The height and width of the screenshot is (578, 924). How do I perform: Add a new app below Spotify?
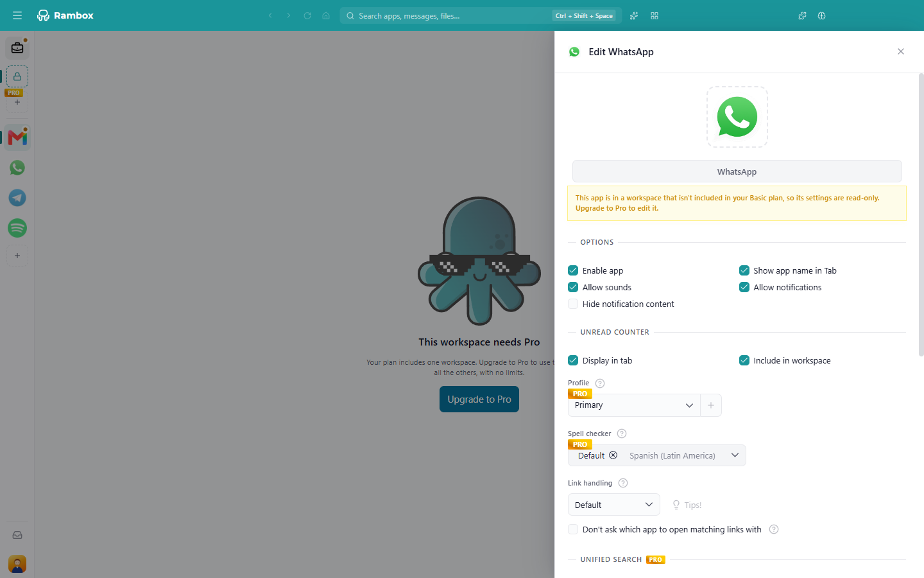coord(17,256)
